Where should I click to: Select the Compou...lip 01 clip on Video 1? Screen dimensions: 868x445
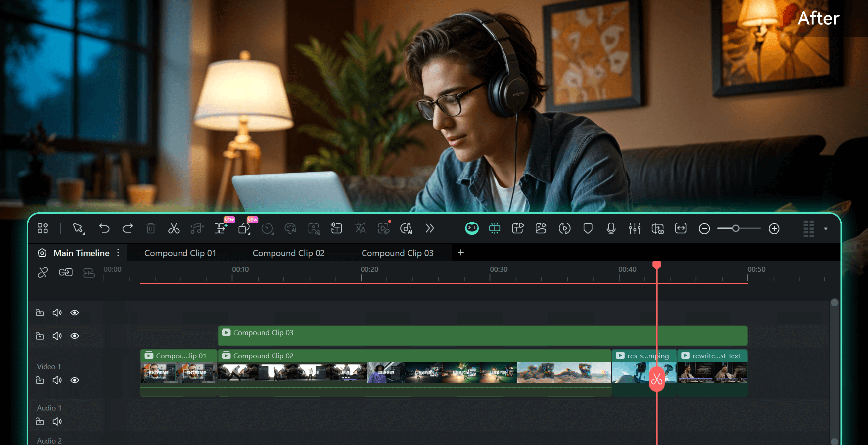pos(179,373)
